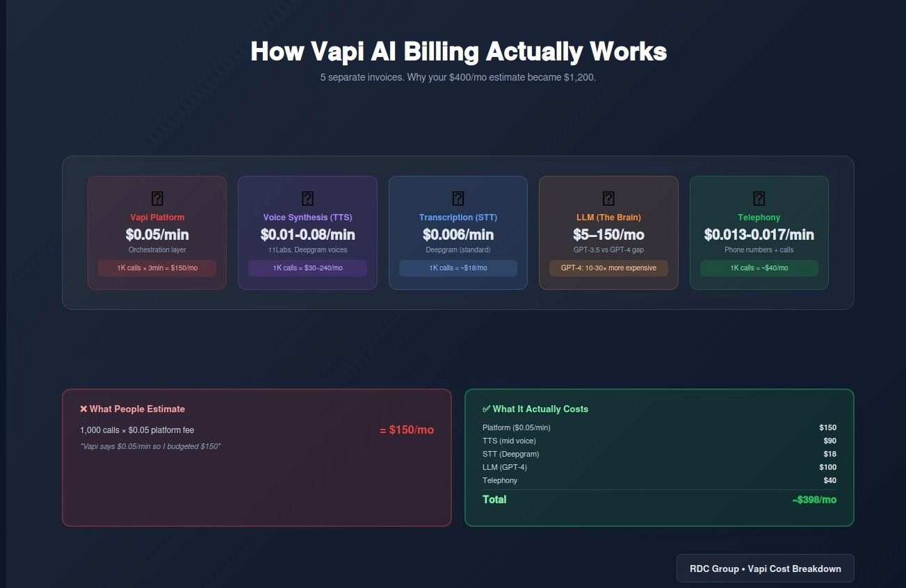This screenshot has width=906, height=588.
Task: Click the 'Telephony' row in the cost list
Action: tap(659, 480)
